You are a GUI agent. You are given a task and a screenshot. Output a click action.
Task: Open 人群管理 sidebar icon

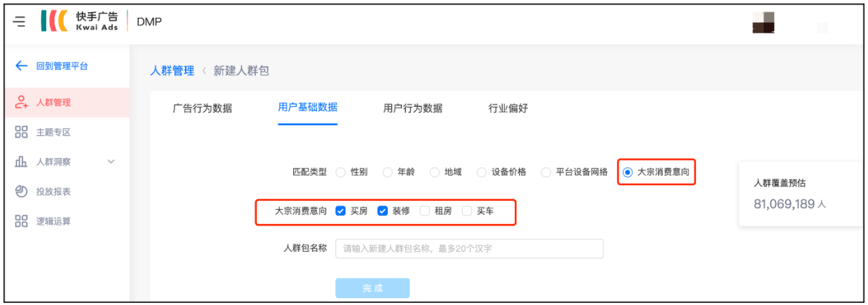21,103
